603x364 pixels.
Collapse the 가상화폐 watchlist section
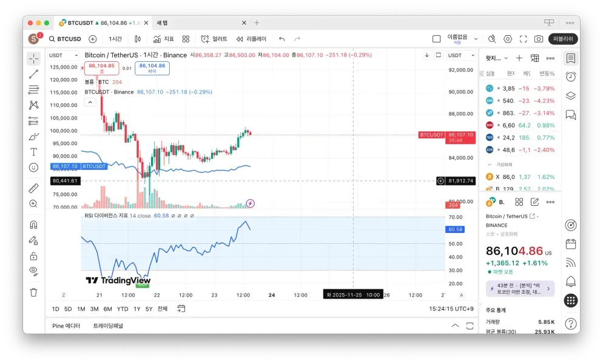pos(490,164)
